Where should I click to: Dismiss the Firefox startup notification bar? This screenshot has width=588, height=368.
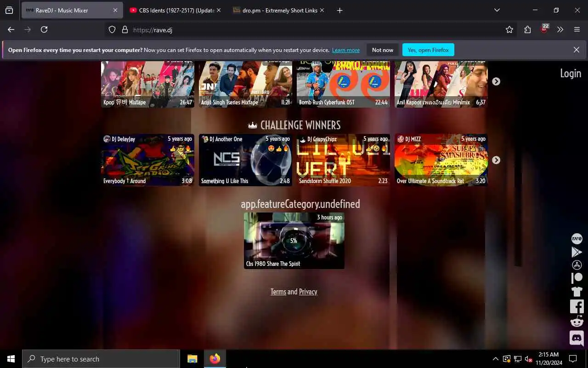576,50
